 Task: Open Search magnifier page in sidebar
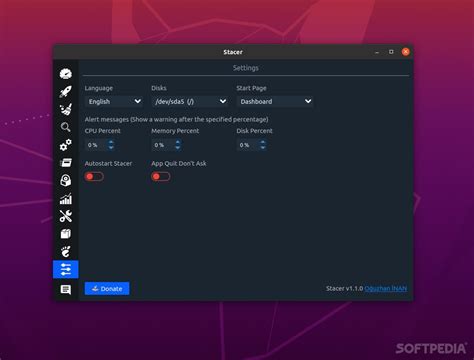tap(66, 127)
